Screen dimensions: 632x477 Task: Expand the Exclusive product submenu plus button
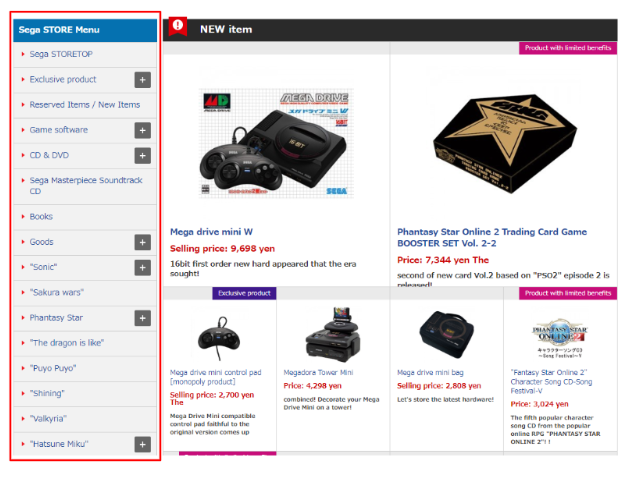coord(143,80)
